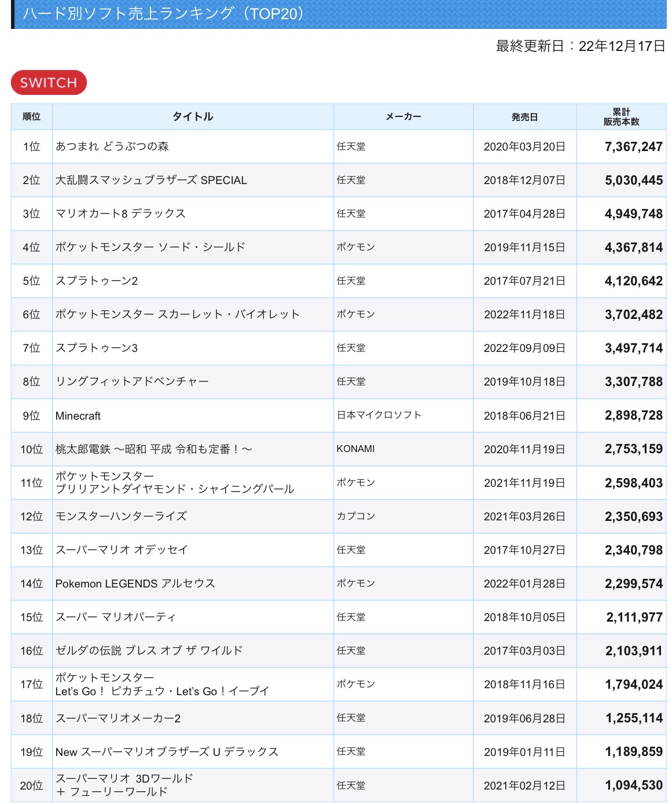Select スーパー マリオパーティ title
Viewport: 672px width, 804px height.
(115, 617)
